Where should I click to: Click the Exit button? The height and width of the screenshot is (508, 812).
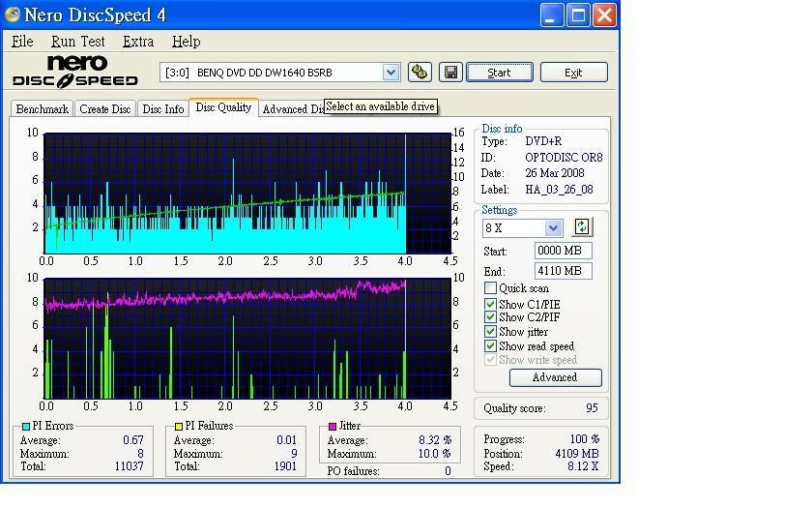(x=573, y=73)
